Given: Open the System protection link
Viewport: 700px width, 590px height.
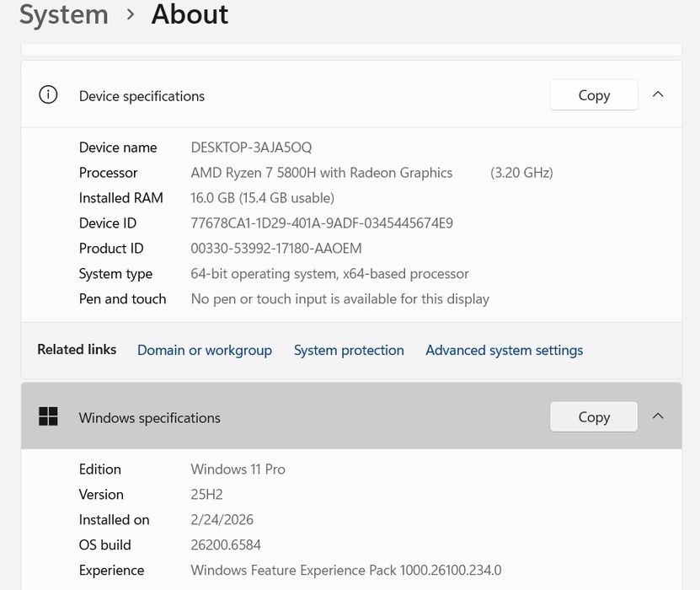Looking at the screenshot, I should (349, 350).
